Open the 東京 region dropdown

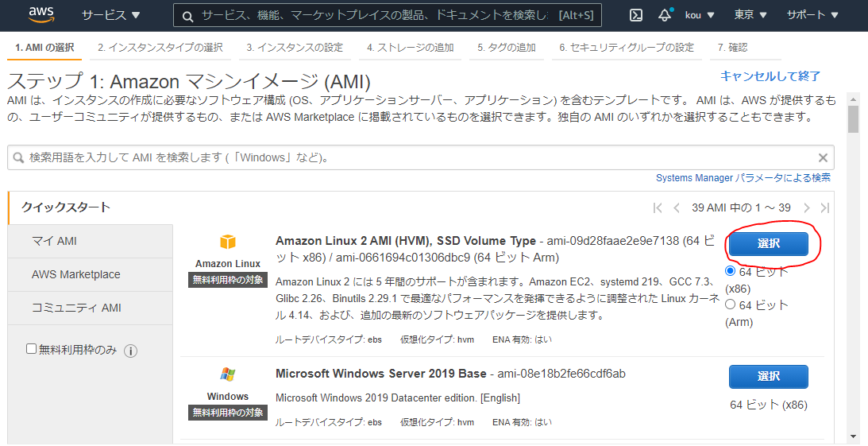tap(750, 15)
